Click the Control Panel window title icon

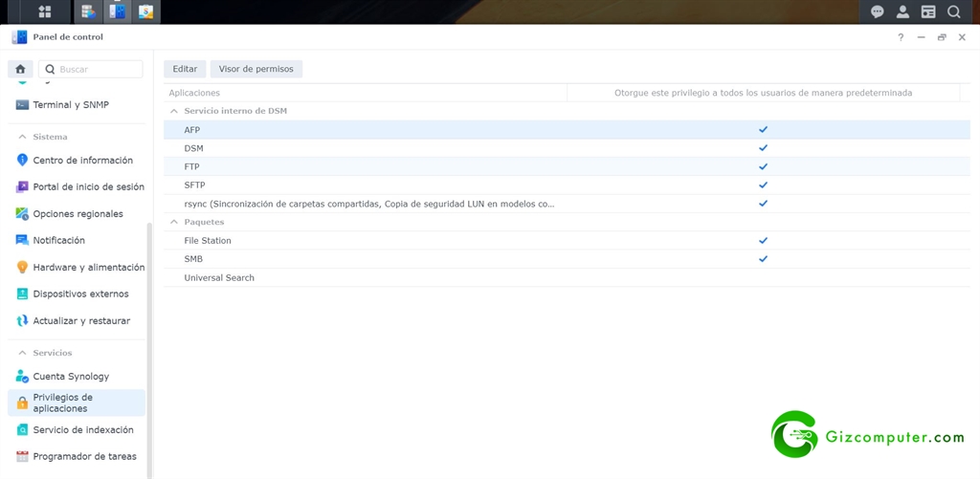tap(19, 37)
